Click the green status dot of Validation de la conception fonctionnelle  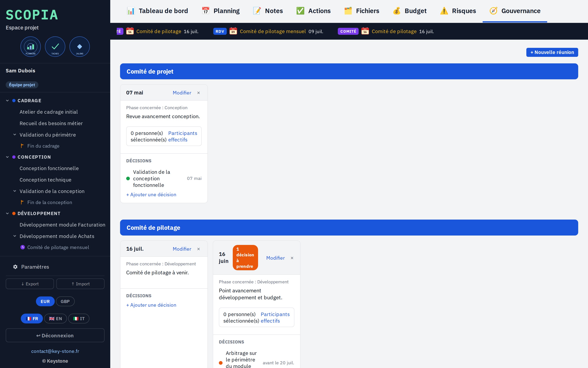(x=128, y=178)
